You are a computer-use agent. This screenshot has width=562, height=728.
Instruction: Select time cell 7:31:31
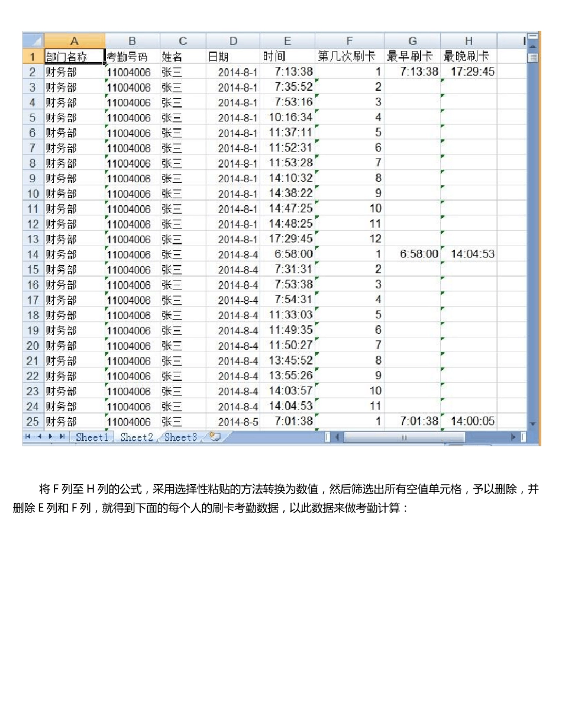(x=288, y=269)
